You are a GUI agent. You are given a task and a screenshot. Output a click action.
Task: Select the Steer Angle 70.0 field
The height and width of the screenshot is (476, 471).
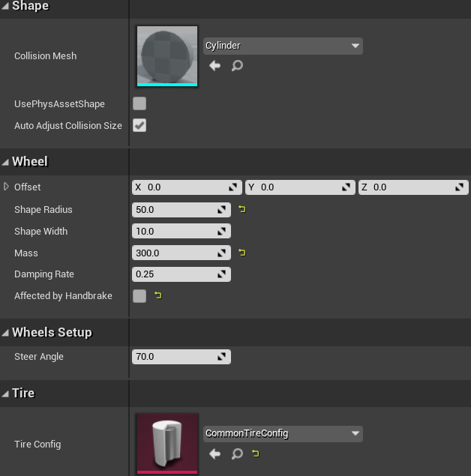[x=181, y=356]
